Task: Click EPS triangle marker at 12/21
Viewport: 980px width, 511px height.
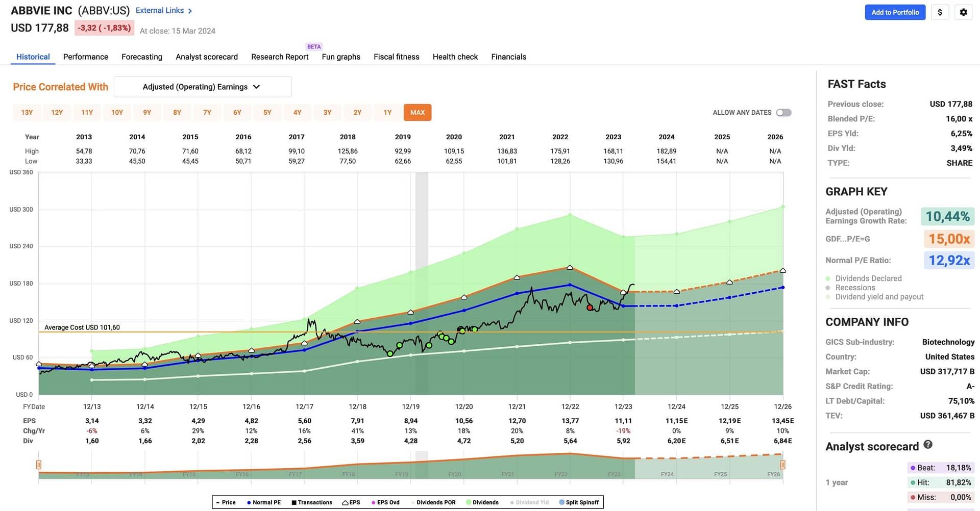Action: pos(517,277)
